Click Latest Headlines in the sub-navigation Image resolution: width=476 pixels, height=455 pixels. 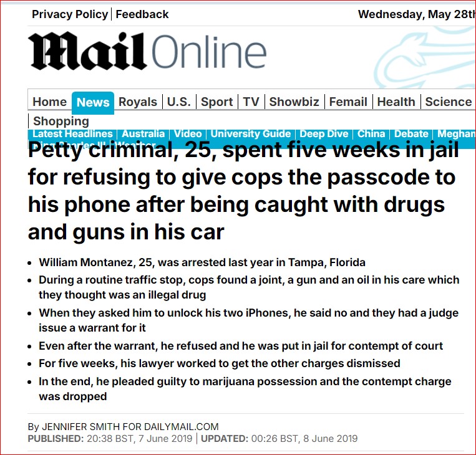(72, 134)
